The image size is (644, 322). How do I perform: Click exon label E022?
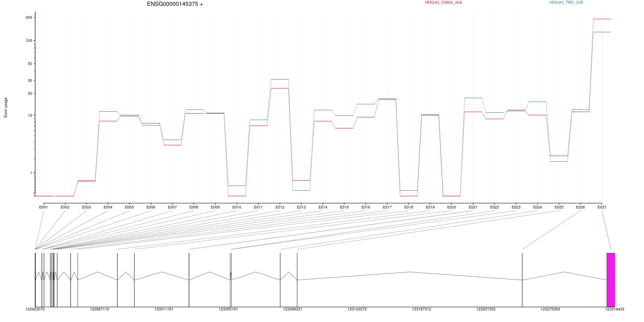(x=495, y=207)
